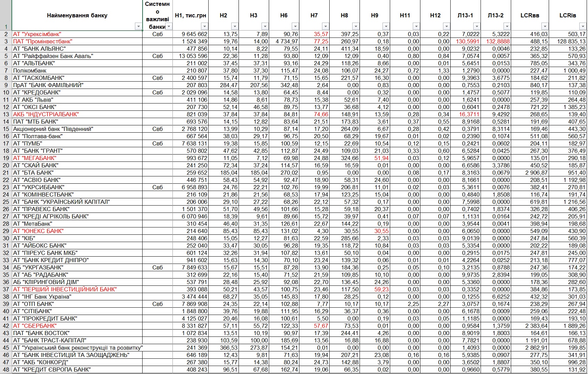The height and width of the screenshot is (374, 588).
Task: Click Сбб cell in Укрексімбанк row
Action: click(x=158, y=34)
